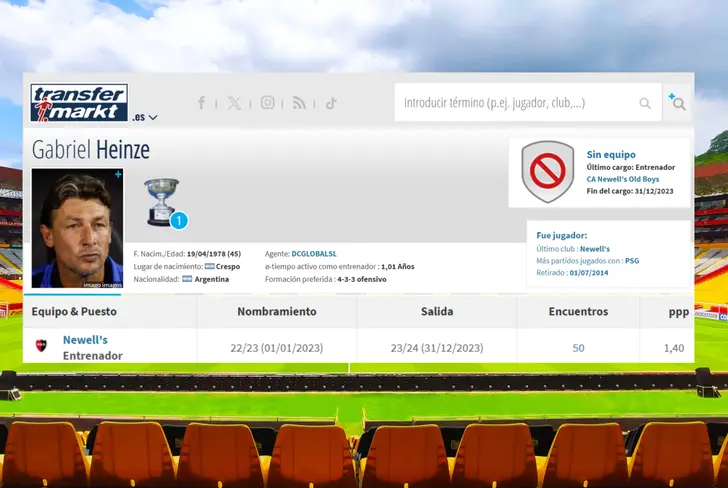This screenshot has width=728, height=488.
Task: Open the 50 matches link
Action: click(578, 348)
